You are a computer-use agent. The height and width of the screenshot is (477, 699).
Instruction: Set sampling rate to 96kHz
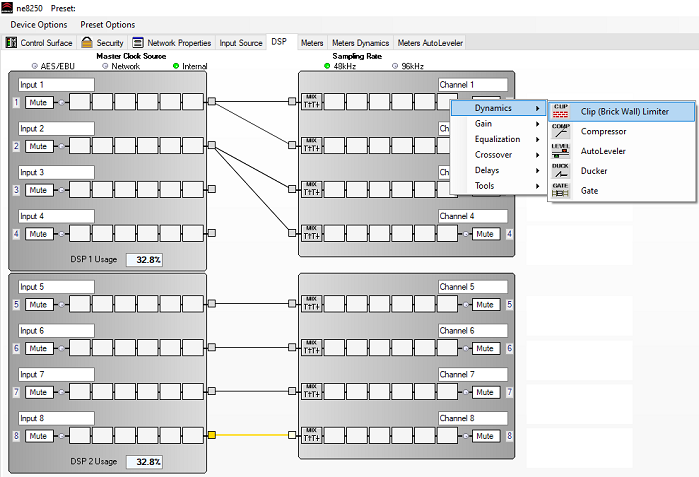click(x=394, y=66)
